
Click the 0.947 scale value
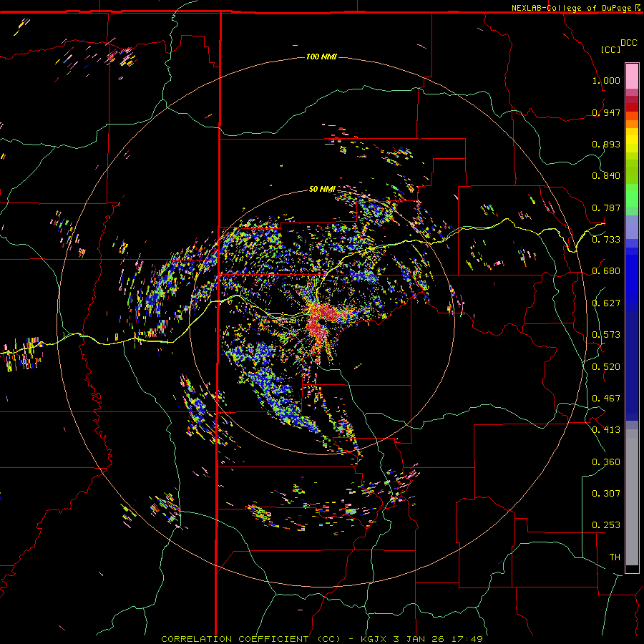606,112
